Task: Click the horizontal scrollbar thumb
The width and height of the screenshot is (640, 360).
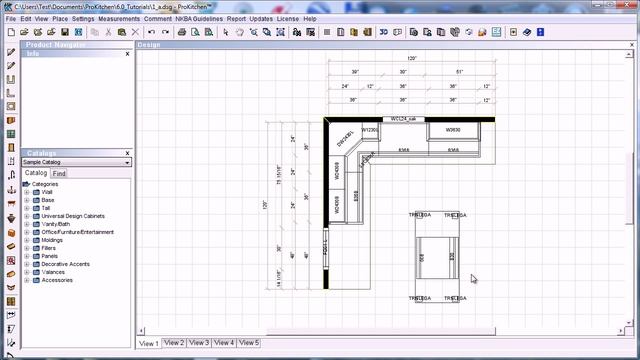Action: (x=381, y=331)
